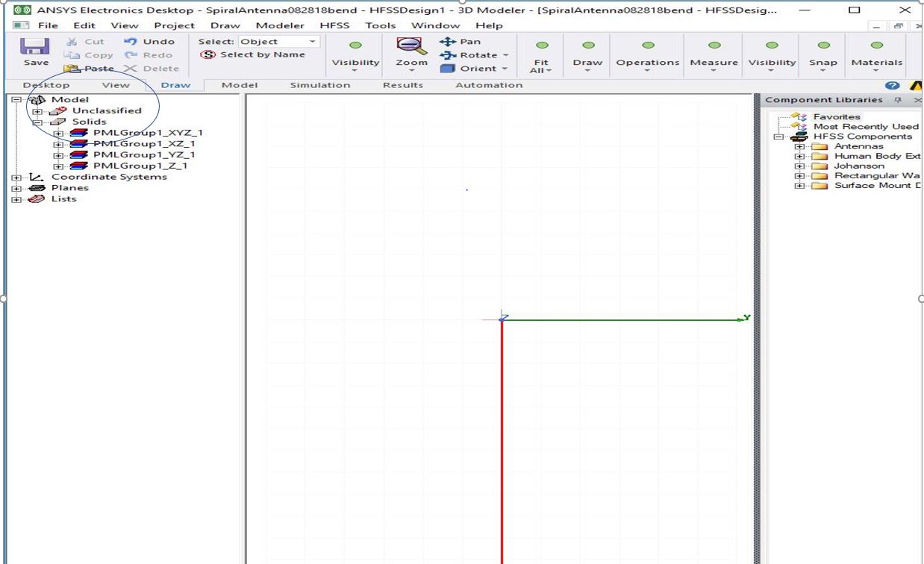Open the Rotate options dropdown arrow
Viewport: 924px width, 564px height.
505,55
